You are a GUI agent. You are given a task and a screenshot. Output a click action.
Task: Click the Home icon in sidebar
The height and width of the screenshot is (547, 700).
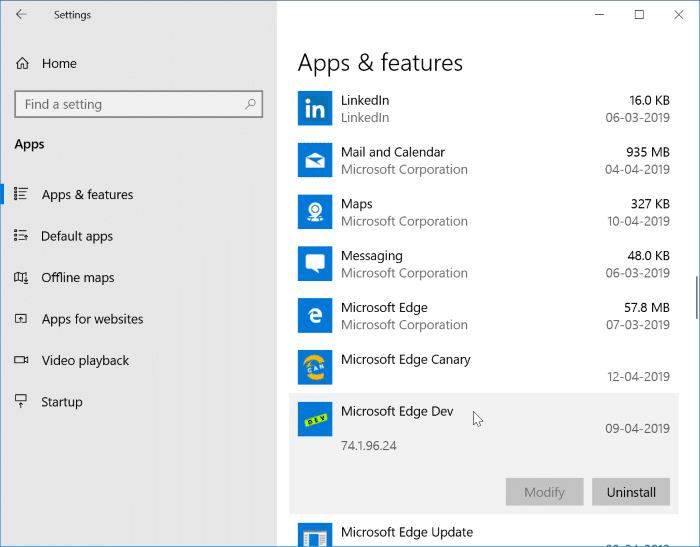tap(22, 63)
